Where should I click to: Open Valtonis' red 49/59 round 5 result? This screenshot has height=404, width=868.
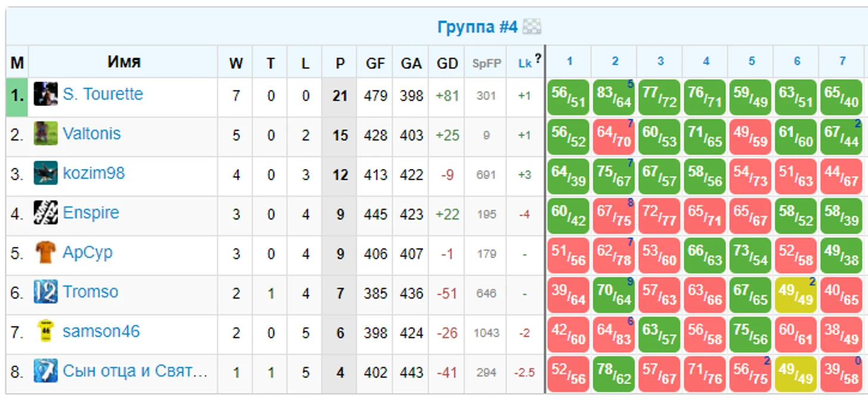tap(750, 136)
